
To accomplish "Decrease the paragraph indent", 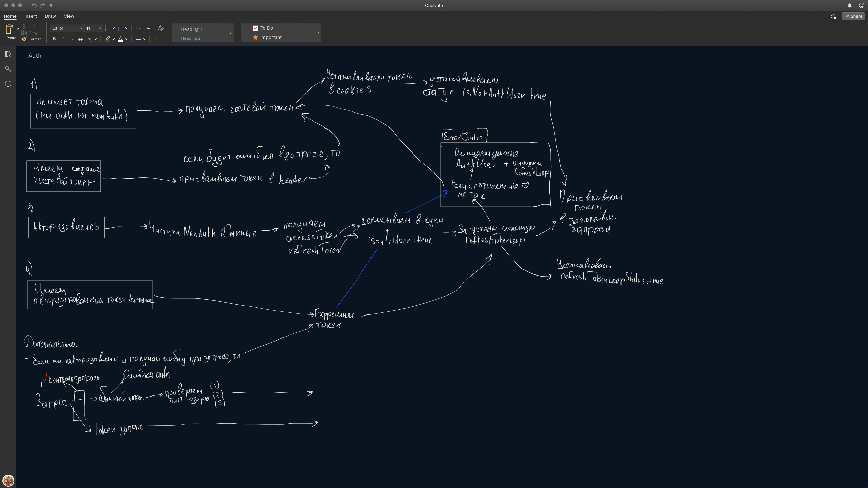I will pos(138,28).
